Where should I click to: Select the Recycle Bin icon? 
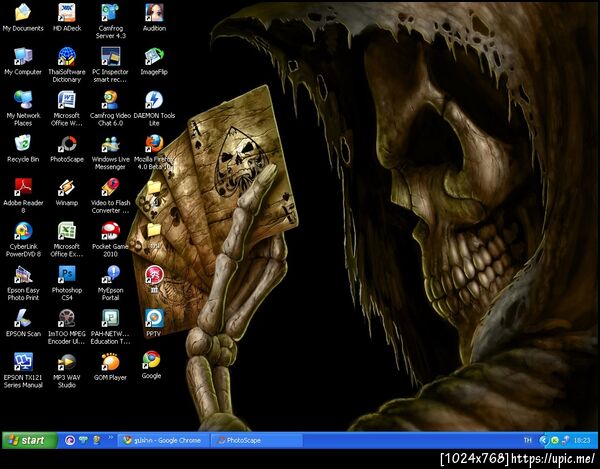click(23, 148)
